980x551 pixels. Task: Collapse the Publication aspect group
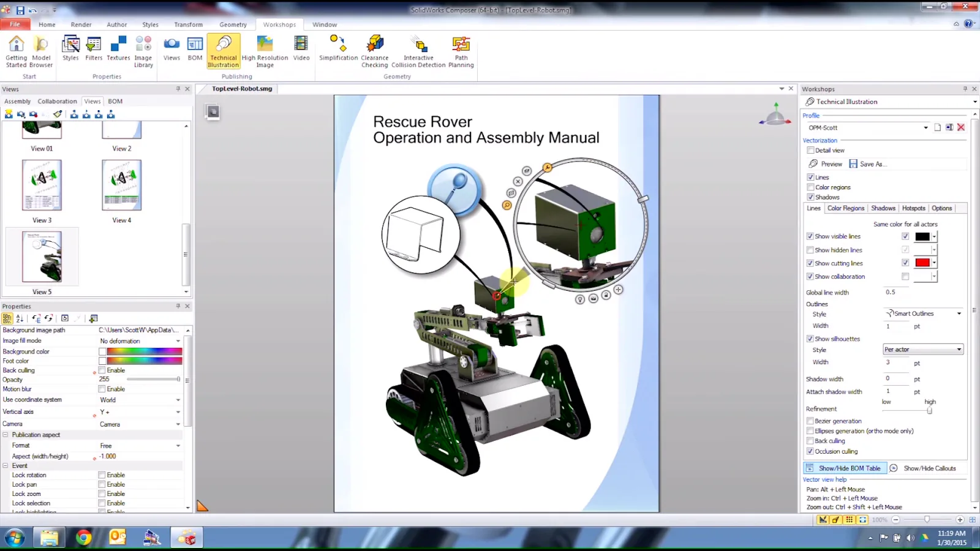[6, 435]
